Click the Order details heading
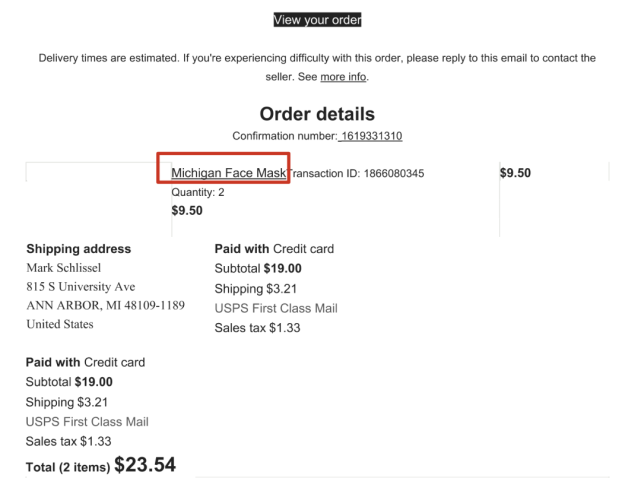Screen dimensions: 641x478 [x=317, y=114]
